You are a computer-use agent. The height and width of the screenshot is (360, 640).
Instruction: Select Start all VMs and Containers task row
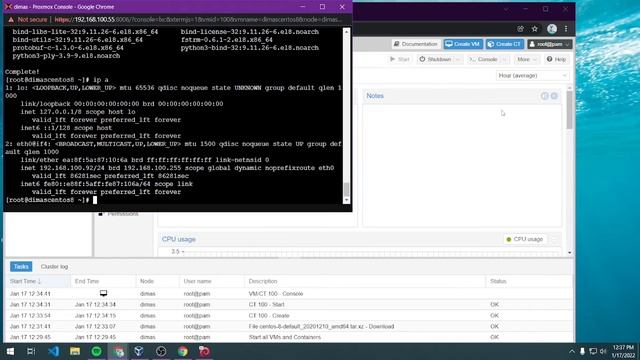click(x=289, y=337)
